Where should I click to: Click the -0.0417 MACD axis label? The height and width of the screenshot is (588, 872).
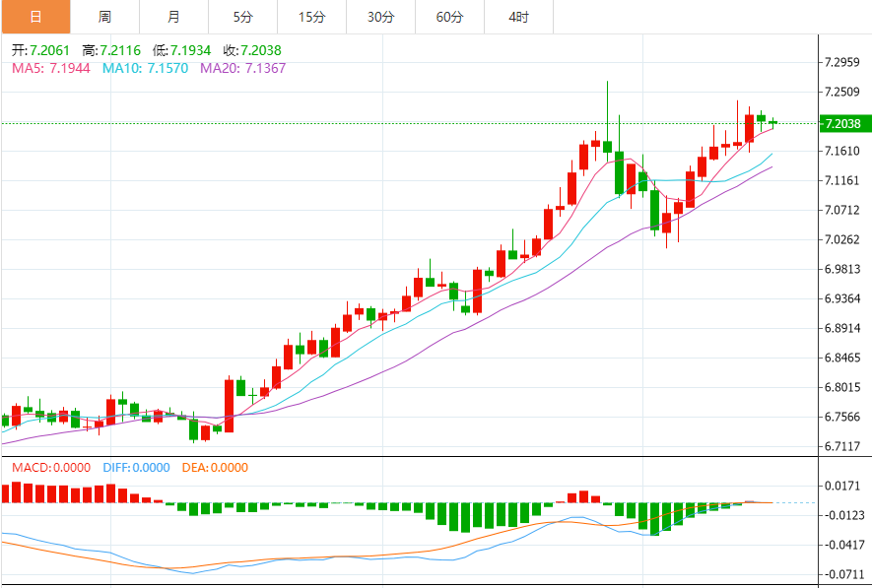click(x=844, y=545)
